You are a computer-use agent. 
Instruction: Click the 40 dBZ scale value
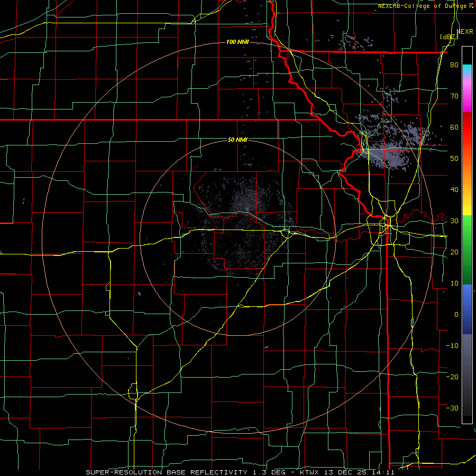pyautogui.click(x=454, y=190)
